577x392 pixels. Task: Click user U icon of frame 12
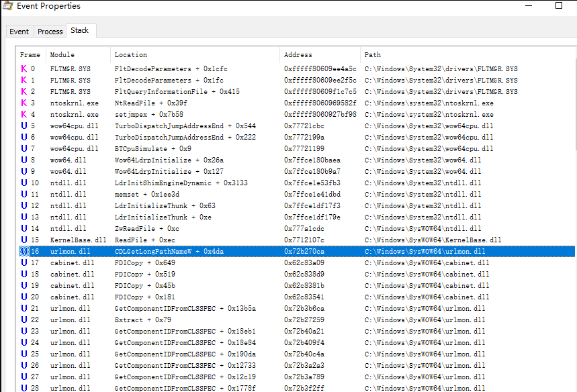tap(24, 205)
